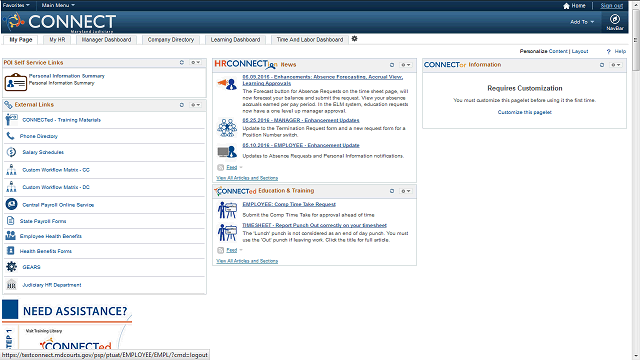
Task: Click the CONNECT Maryland Judiciary logo
Action: pos(61,22)
